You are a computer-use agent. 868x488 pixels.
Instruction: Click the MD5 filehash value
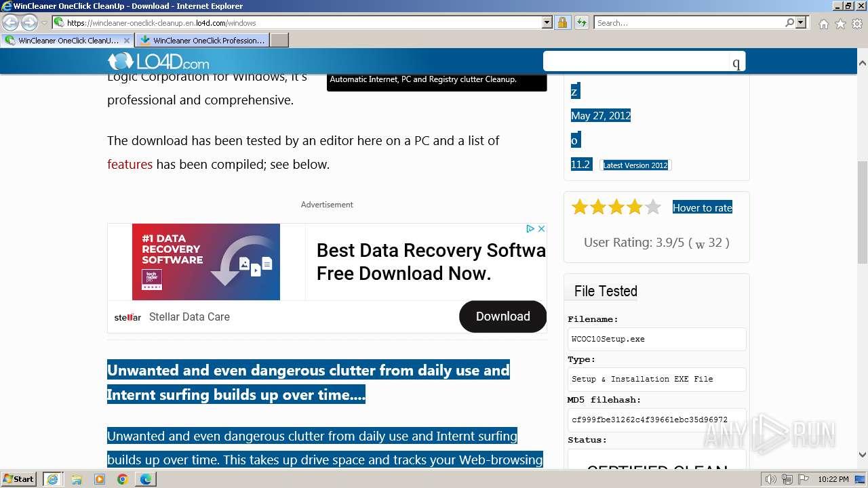(x=650, y=420)
